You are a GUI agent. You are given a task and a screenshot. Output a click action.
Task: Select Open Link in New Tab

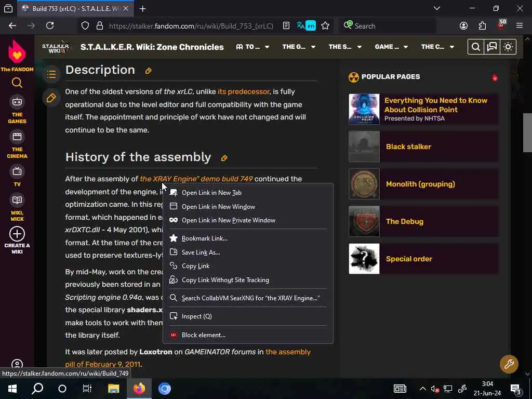point(248,193)
